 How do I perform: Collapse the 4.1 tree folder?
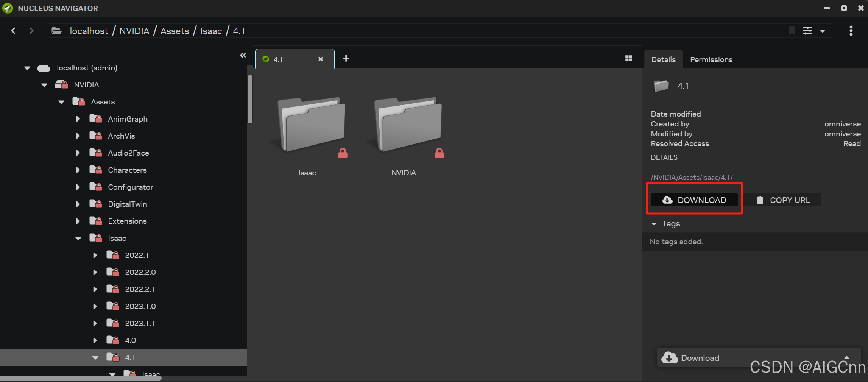pos(95,358)
